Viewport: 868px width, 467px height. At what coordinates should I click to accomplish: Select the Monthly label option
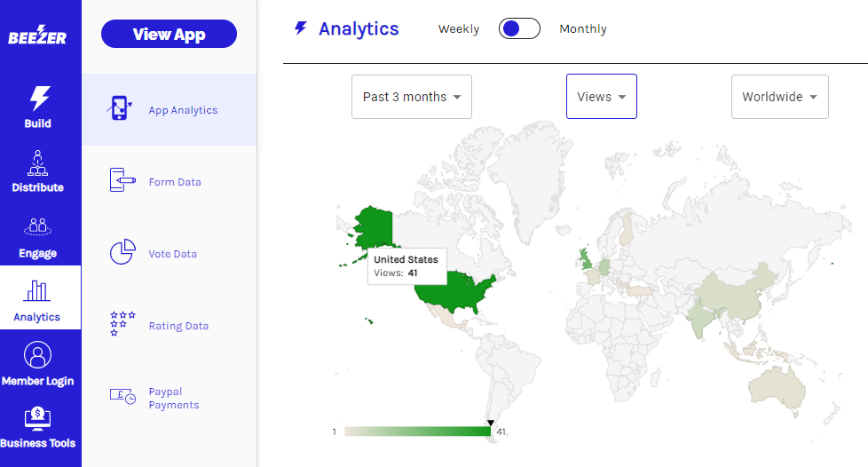(583, 29)
